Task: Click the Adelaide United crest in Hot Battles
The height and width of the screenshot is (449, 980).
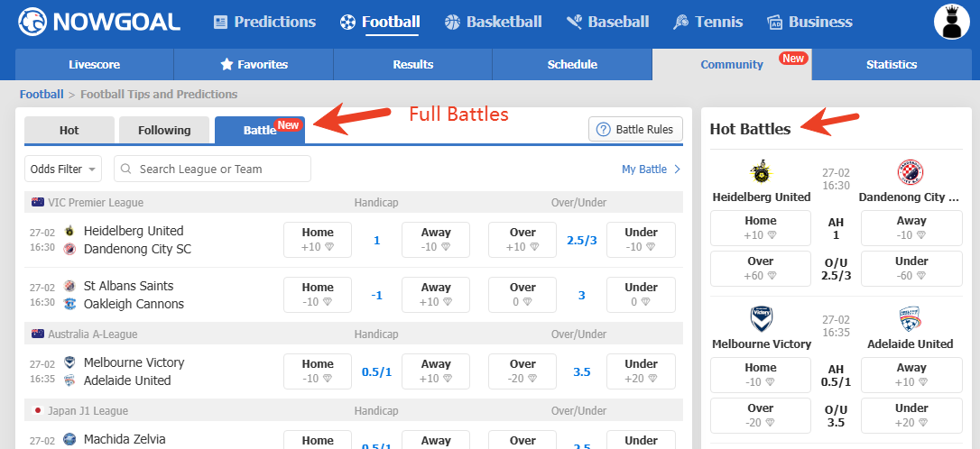Action: point(910,319)
